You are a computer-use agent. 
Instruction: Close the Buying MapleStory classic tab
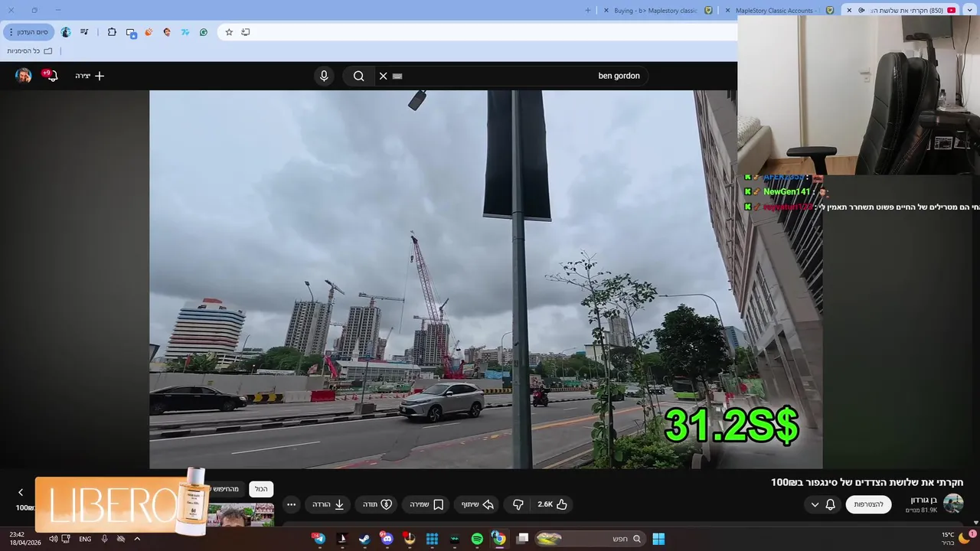(606, 11)
